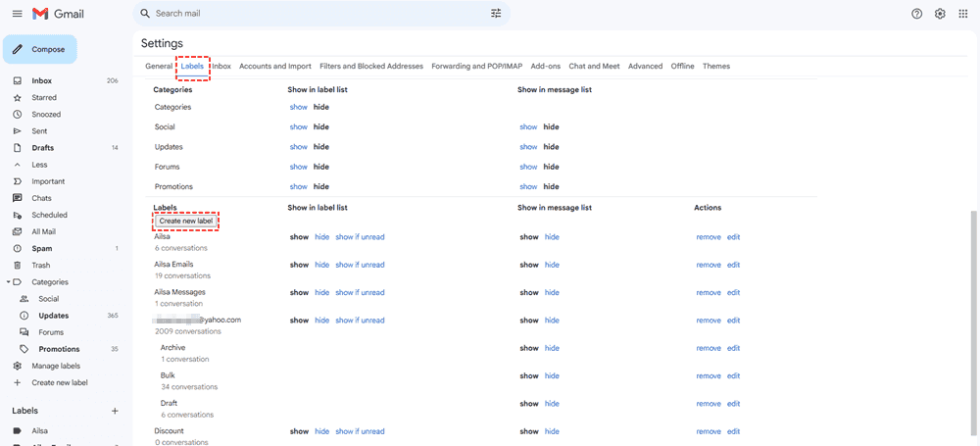
Task: Select show if unread for Ailsa label
Action: (360, 237)
